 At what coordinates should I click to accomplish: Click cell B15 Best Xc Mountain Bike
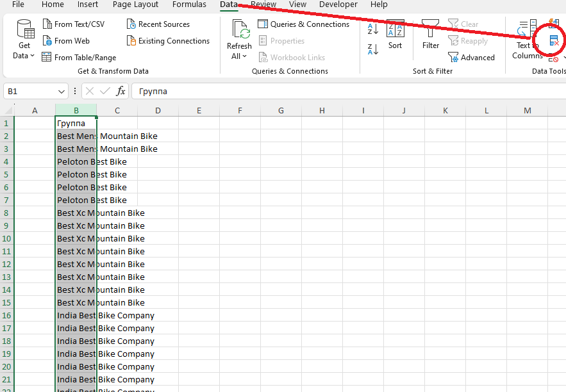point(76,302)
